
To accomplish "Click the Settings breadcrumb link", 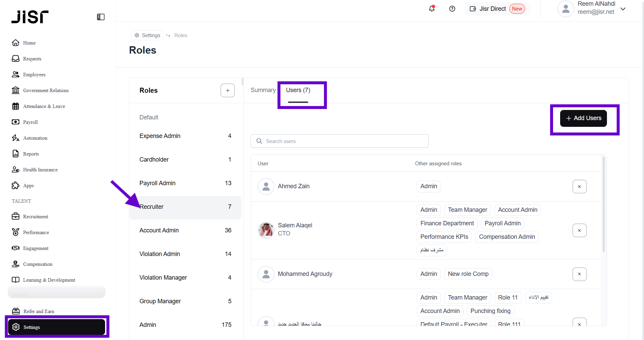I will (148, 35).
